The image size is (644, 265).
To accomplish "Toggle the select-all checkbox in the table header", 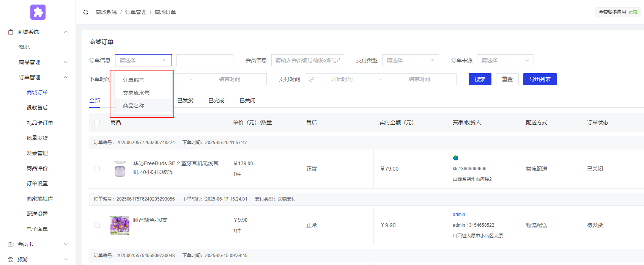I will click(x=97, y=122).
